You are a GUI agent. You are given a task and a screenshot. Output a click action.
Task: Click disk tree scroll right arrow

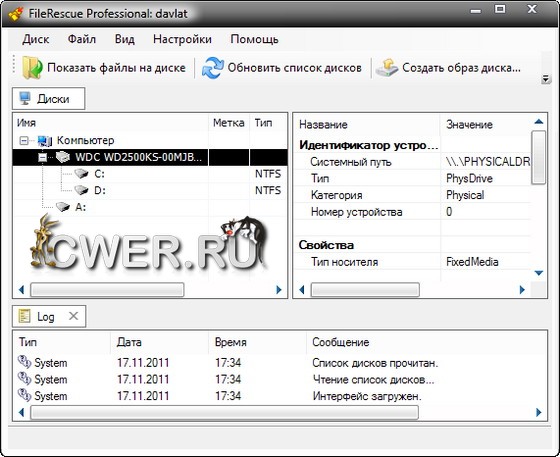(x=279, y=290)
